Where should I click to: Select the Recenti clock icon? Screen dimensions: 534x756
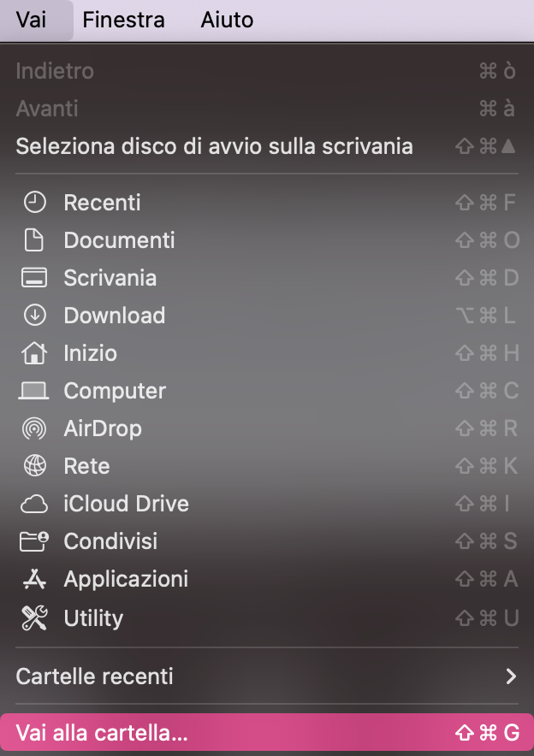click(34, 203)
